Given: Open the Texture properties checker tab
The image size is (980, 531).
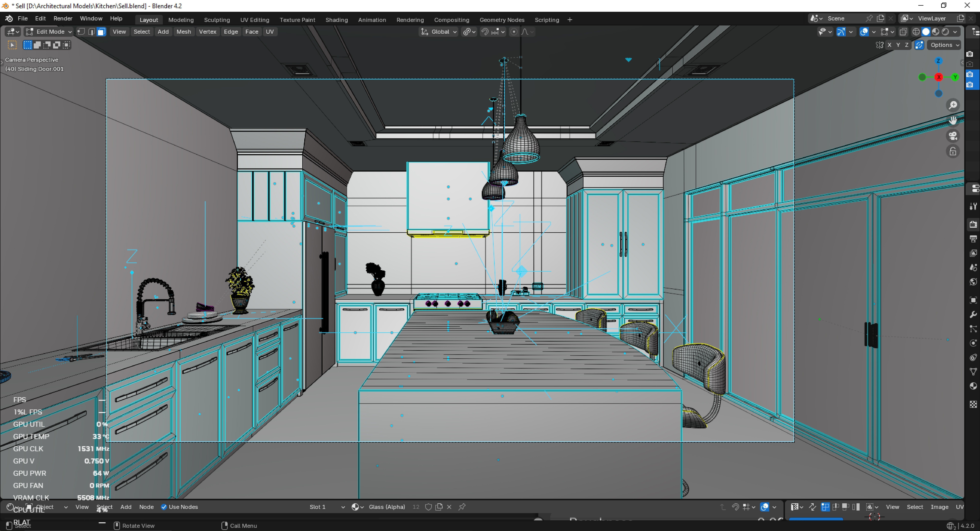Looking at the screenshot, I should (x=973, y=404).
